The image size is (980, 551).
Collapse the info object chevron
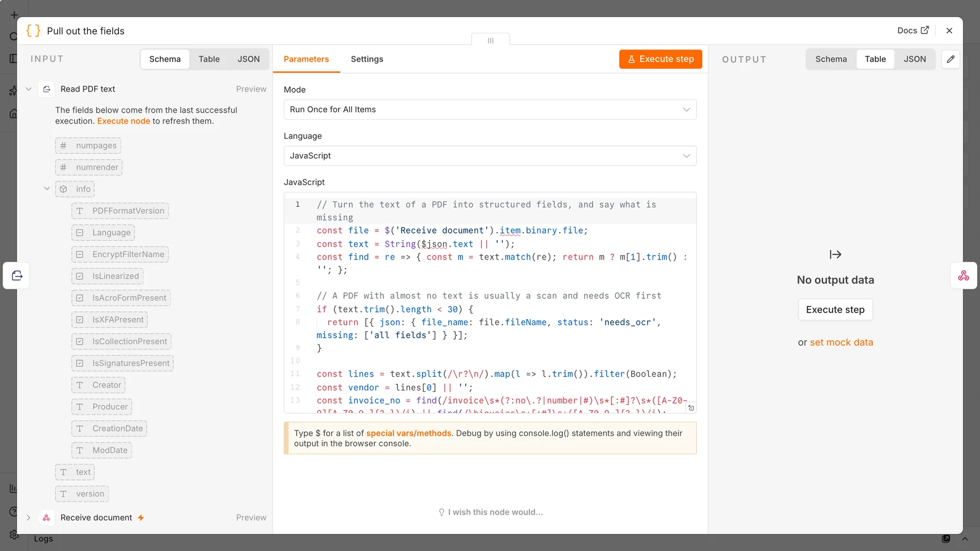pos(47,189)
